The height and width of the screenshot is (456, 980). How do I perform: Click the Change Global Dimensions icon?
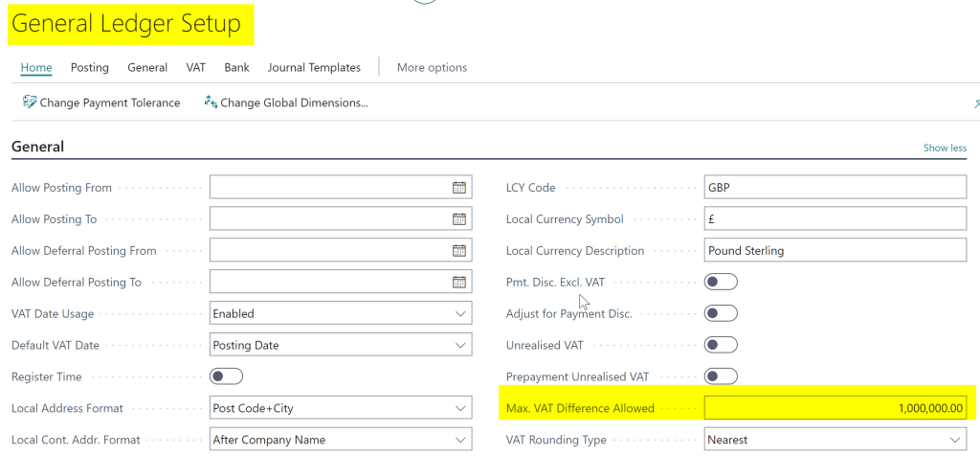pyautogui.click(x=211, y=103)
